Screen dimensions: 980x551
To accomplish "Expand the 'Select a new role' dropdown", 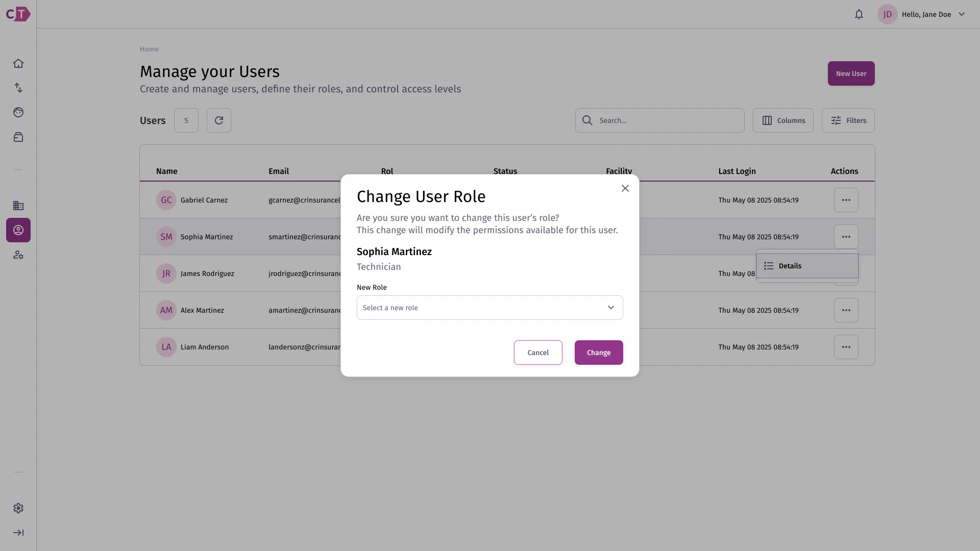I will (x=490, y=308).
